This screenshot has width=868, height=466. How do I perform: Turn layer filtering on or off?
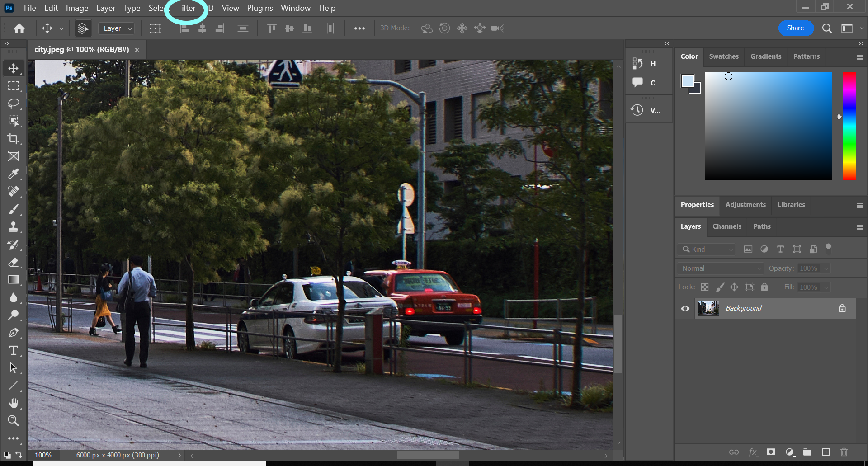click(829, 247)
